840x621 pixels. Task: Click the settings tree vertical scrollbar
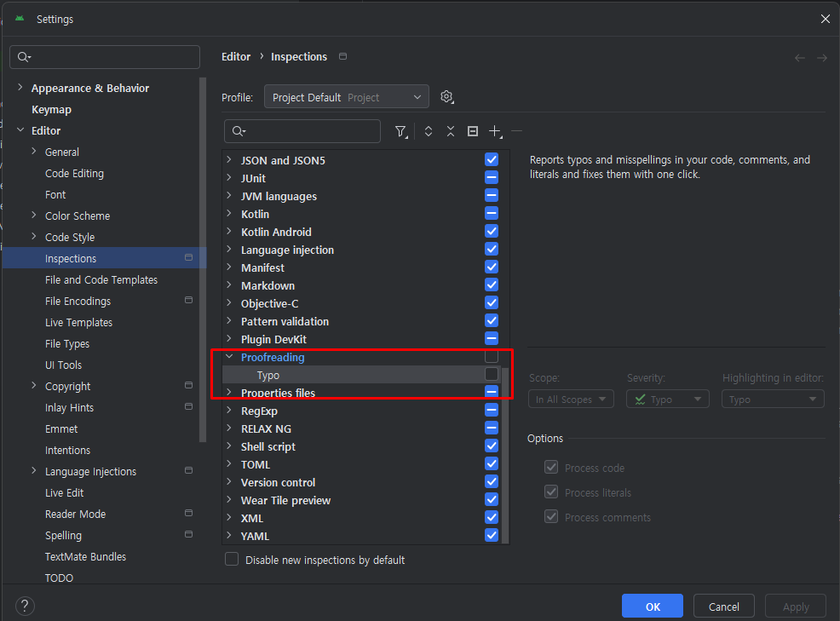point(203,260)
